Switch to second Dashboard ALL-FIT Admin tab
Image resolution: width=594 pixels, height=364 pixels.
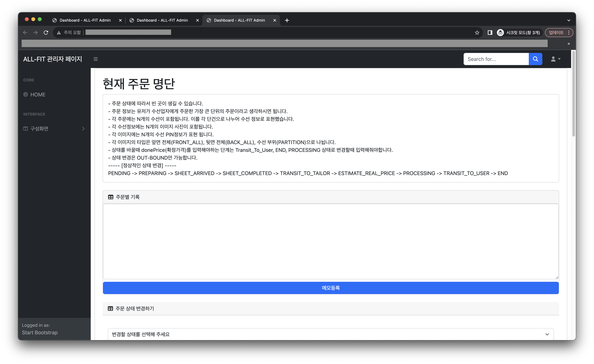tap(162, 20)
